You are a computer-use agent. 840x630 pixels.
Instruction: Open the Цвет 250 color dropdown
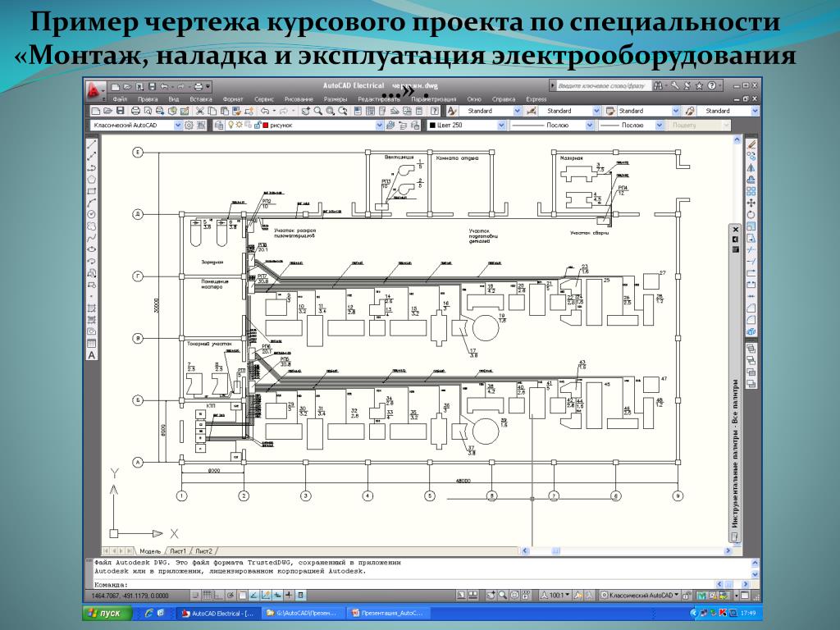click(x=501, y=125)
